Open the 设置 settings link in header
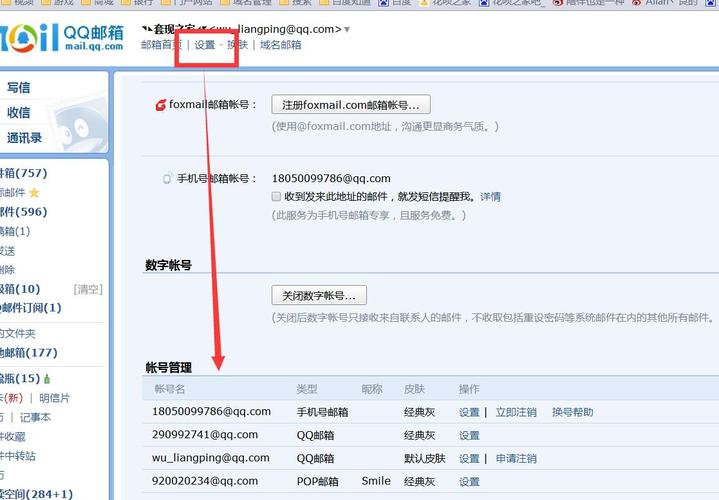Image resolution: width=719 pixels, height=500 pixels. coord(205,45)
